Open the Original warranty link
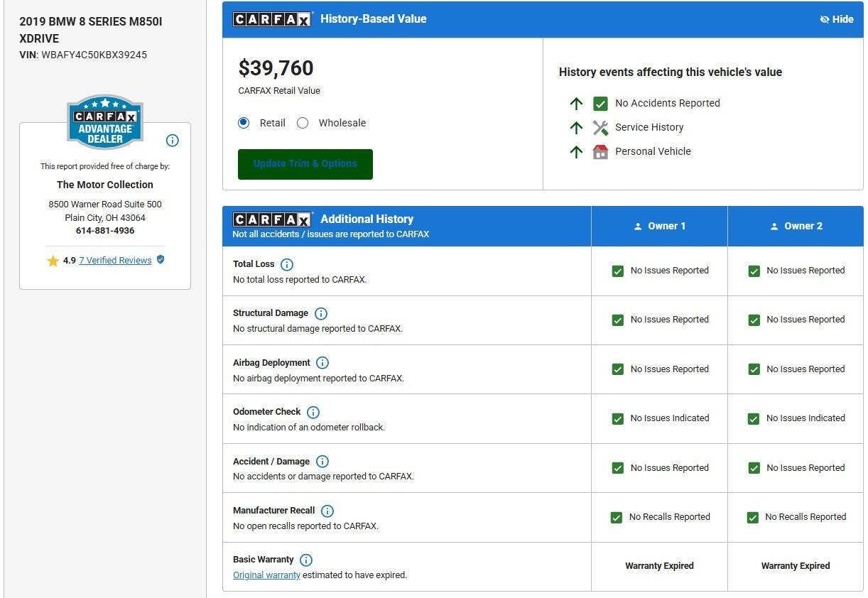This screenshot has height=598, width=868. (266, 575)
